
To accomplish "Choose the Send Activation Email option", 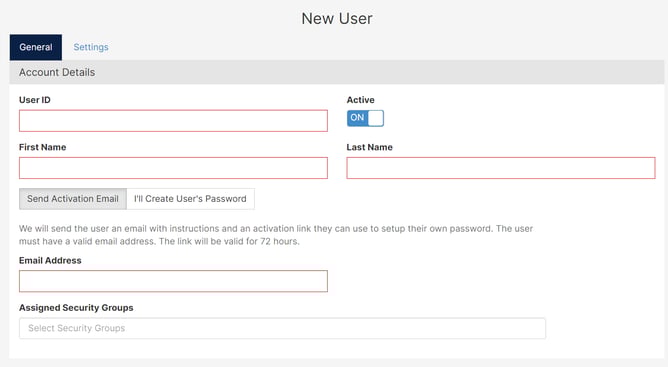I will (73, 199).
